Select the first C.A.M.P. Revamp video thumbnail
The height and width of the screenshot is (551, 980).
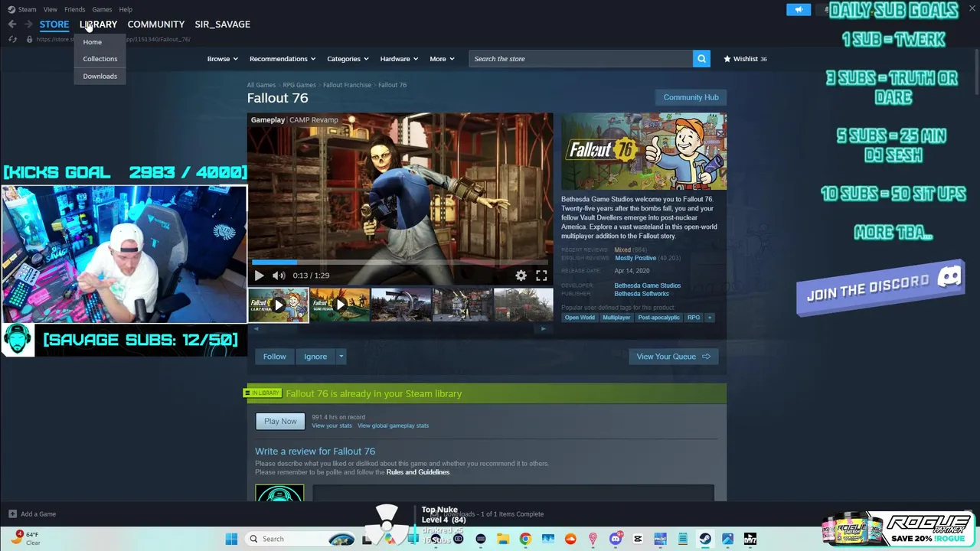pyautogui.click(x=278, y=305)
